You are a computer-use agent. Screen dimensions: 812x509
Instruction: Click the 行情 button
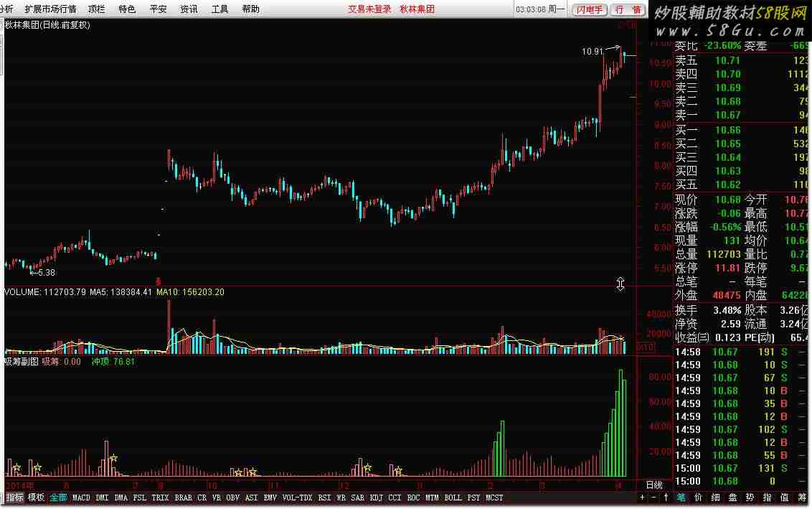click(628, 10)
